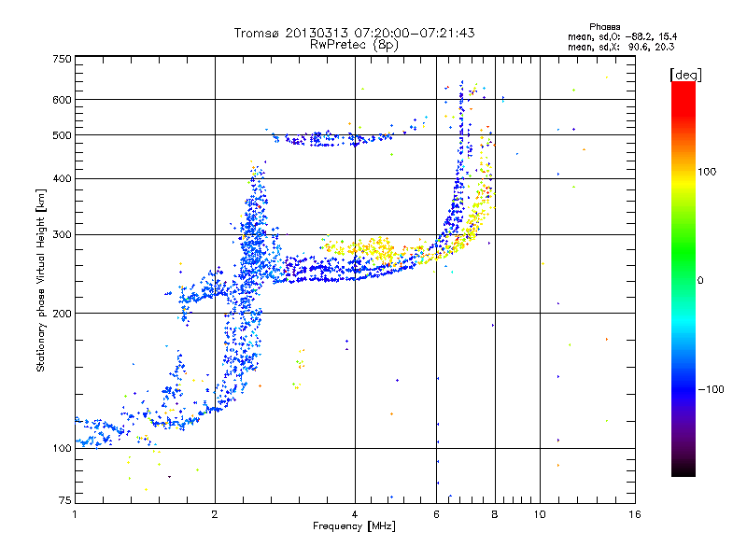This screenshot has width=747, height=560.
Task: Click the y-axis tick label '600'
Action: (63, 100)
